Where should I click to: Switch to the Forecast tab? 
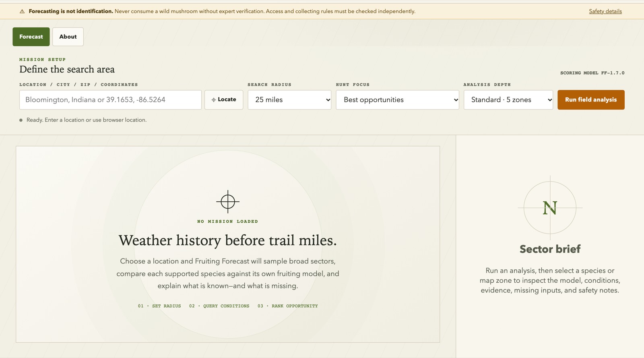coord(31,37)
